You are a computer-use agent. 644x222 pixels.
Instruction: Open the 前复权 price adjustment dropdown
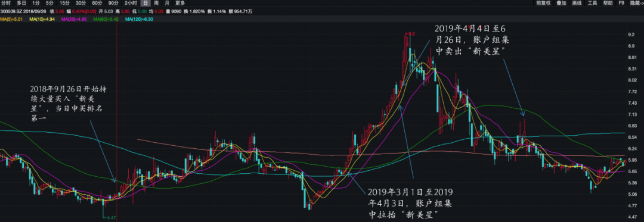543,3
